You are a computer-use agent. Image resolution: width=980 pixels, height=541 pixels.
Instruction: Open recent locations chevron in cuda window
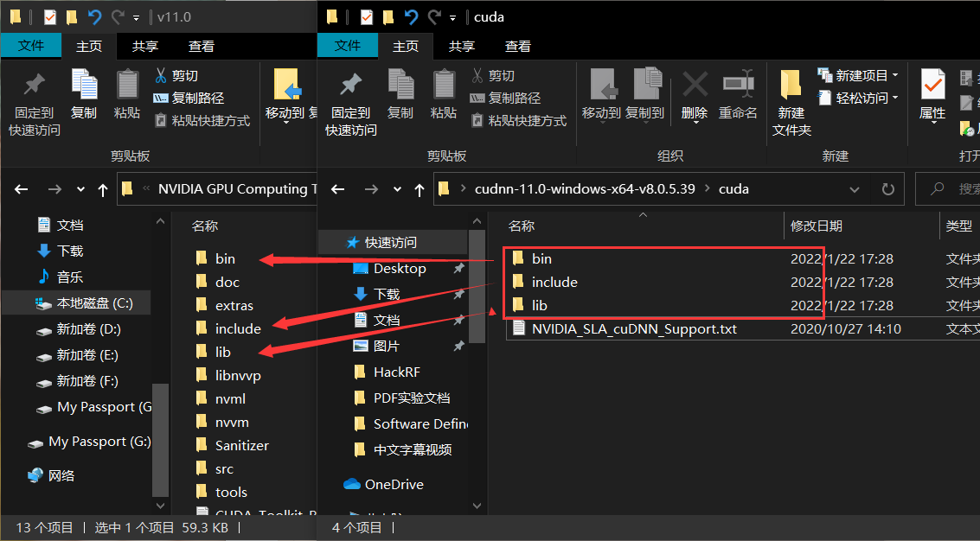397,189
